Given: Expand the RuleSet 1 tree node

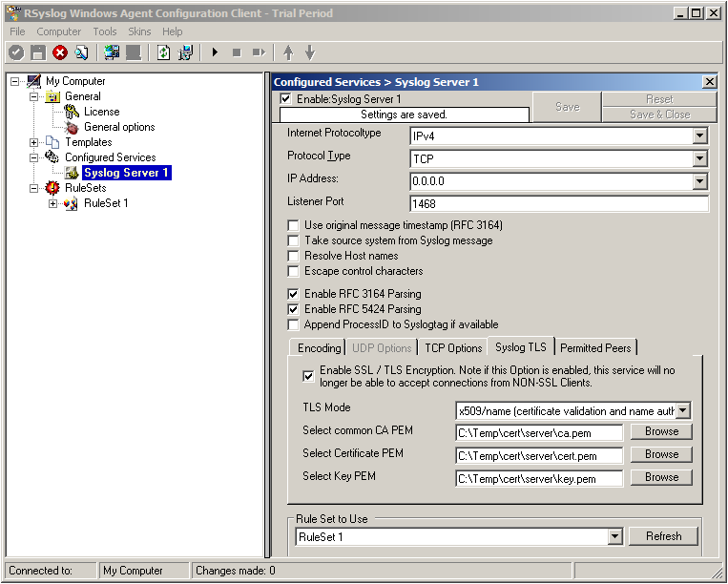Looking at the screenshot, I should (52, 203).
